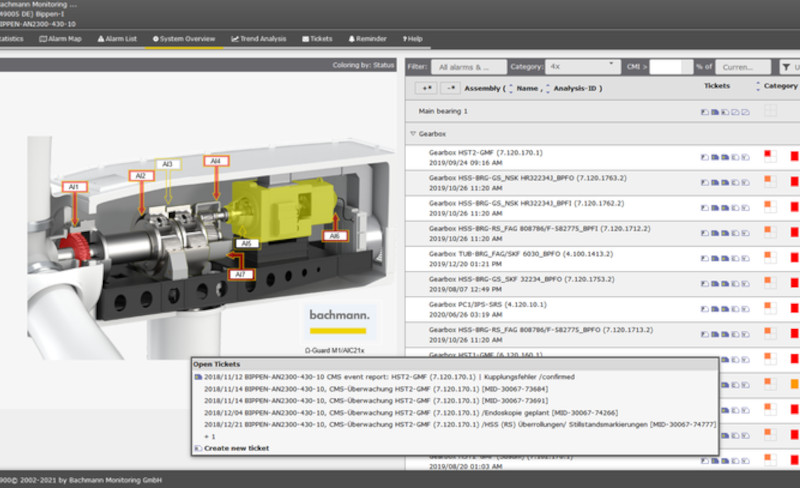This screenshot has width=800, height=488.
Task: Click first ticket icon in 808786/F-582775_BPFI row
Action: click(705, 233)
